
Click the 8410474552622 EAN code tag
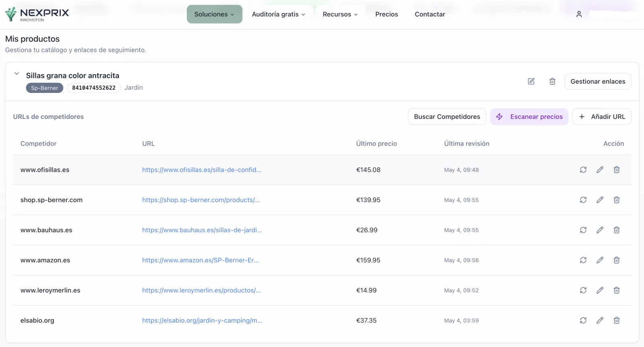(x=94, y=88)
